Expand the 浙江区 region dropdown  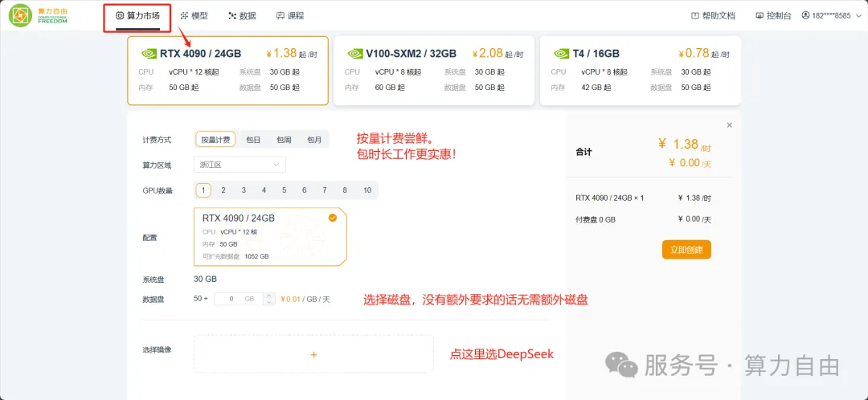(240, 165)
